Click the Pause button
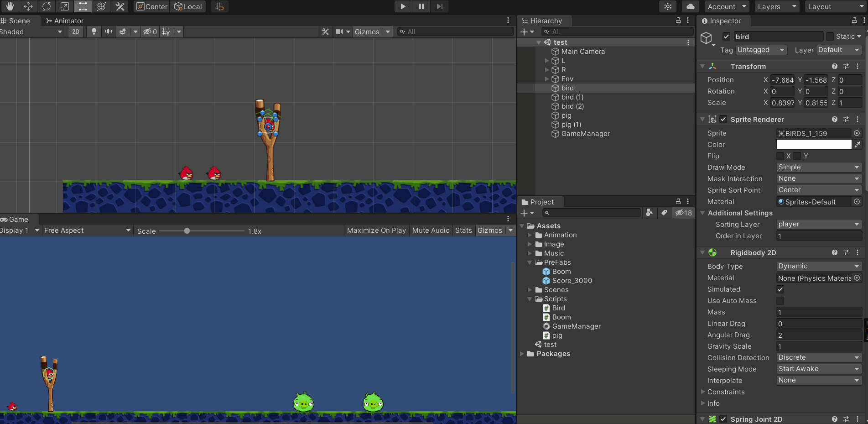868x424 pixels. [x=421, y=6]
